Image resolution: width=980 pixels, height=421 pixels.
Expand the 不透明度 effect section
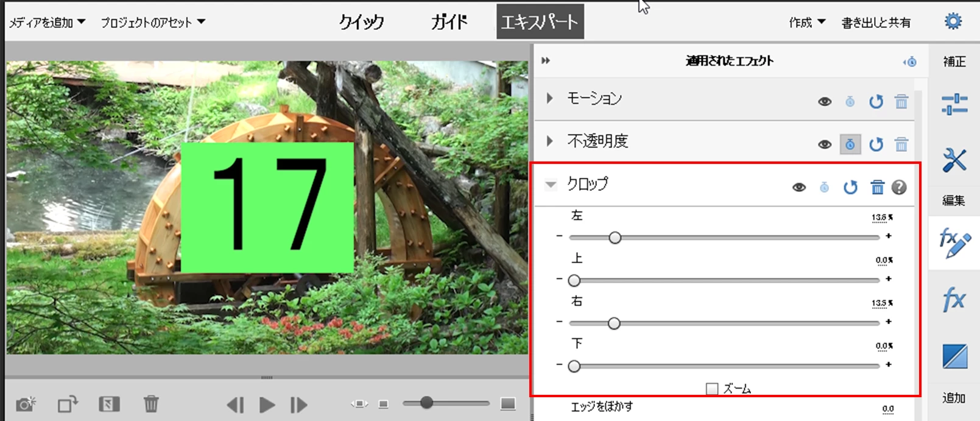point(550,141)
